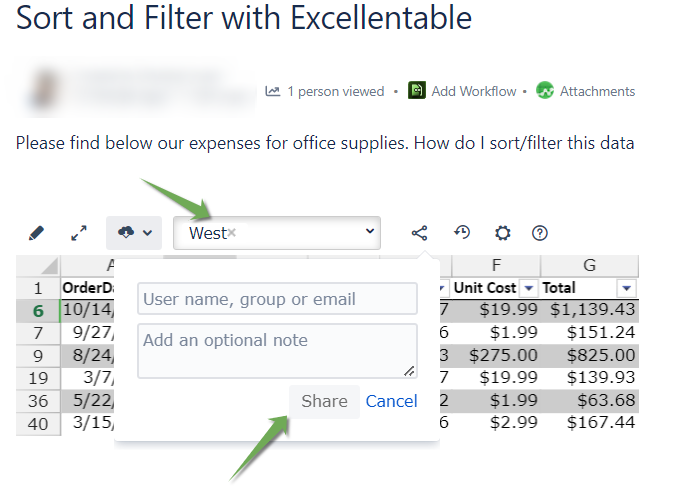Click the cell showing $167.44
This screenshot has width=674, height=494.
[589, 423]
